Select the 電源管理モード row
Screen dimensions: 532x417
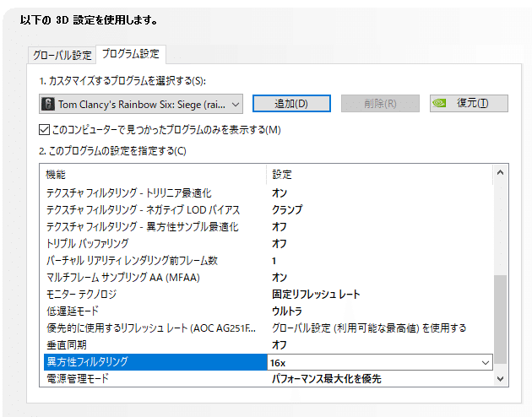coord(268,378)
